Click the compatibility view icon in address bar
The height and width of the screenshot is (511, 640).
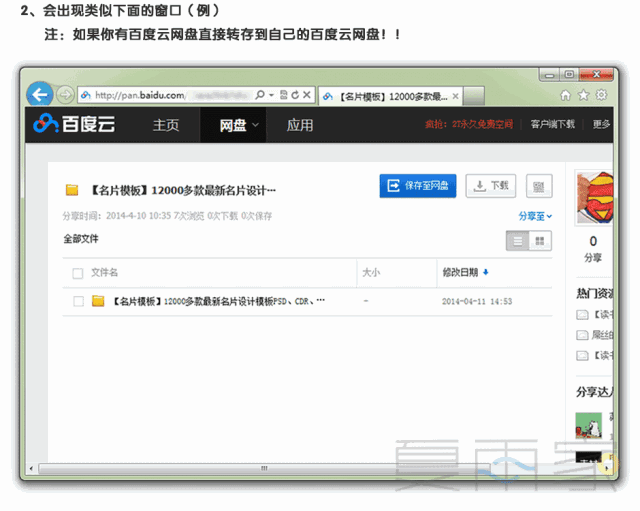pyautogui.click(x=283, y=95)
